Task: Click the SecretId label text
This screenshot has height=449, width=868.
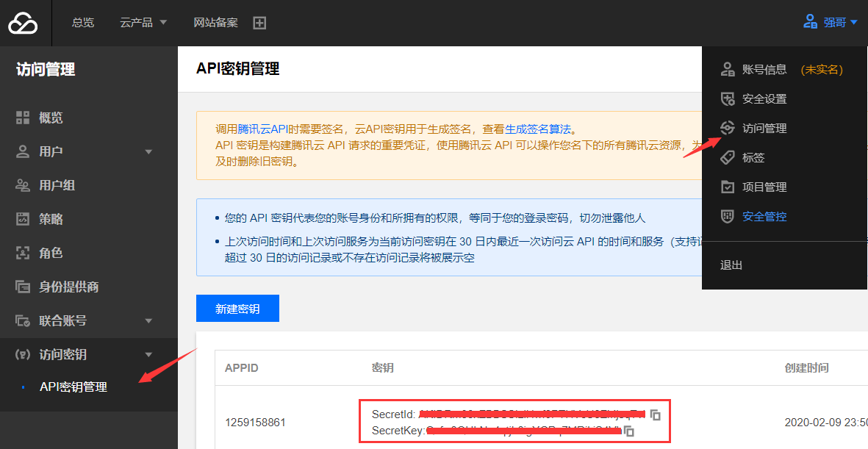Action: coord(393,414)
